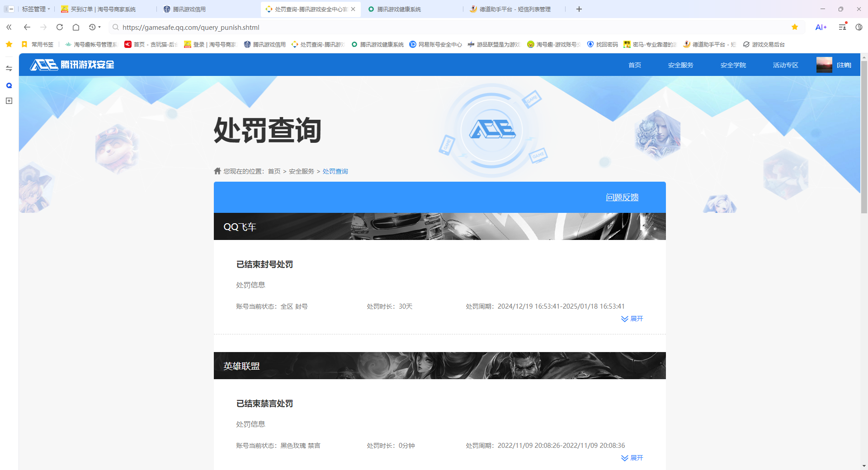Expand the 英雄联盟 punishment details via 展开
This screenshot has width=868, height=470.
[x=632, y=458]
